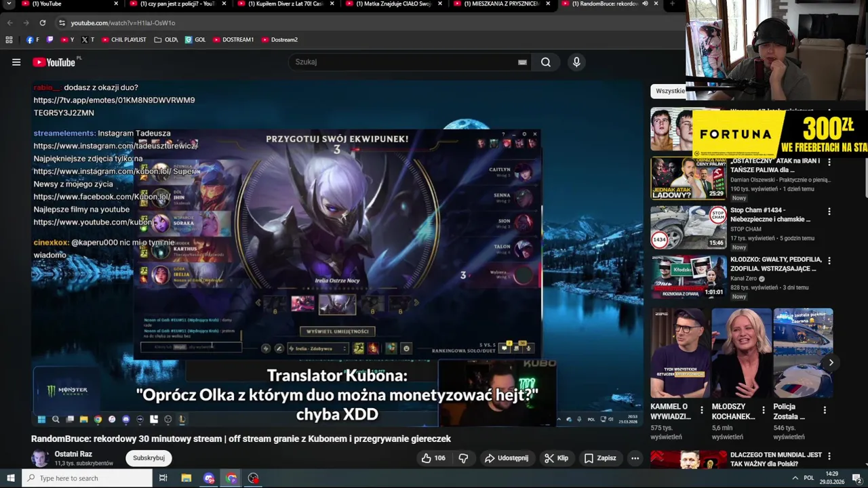Select the Wszystkie filter chip
The image size is (868, 488).
669,91
